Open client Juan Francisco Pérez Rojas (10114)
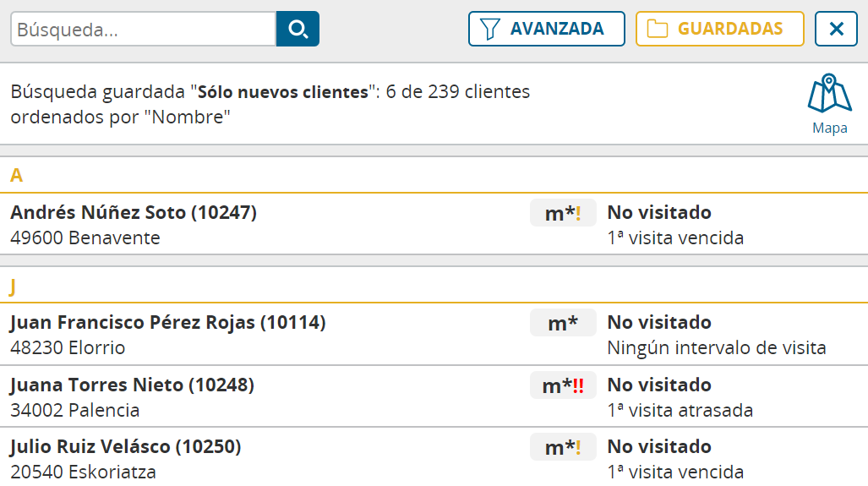 167,322
